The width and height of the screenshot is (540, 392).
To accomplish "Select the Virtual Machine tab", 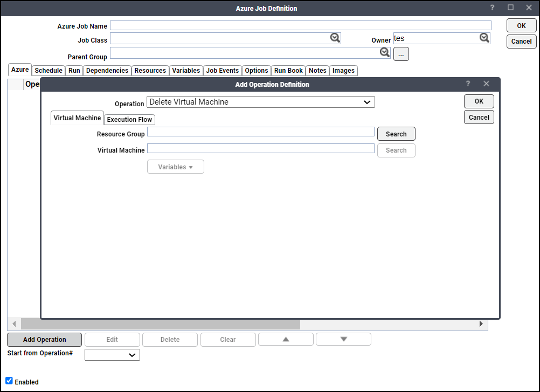I will 77,118.
